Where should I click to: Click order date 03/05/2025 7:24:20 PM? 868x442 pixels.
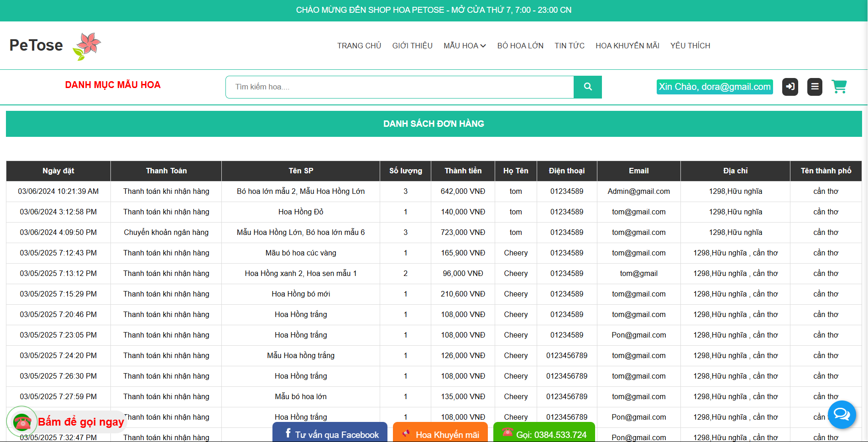[x=58, y=355]
